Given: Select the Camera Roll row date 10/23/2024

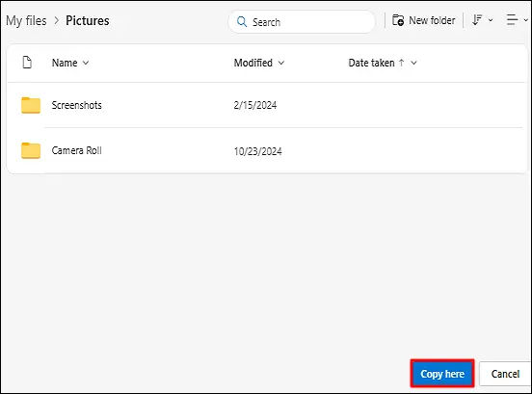Looking at the screenshot, I should [258, 151].
